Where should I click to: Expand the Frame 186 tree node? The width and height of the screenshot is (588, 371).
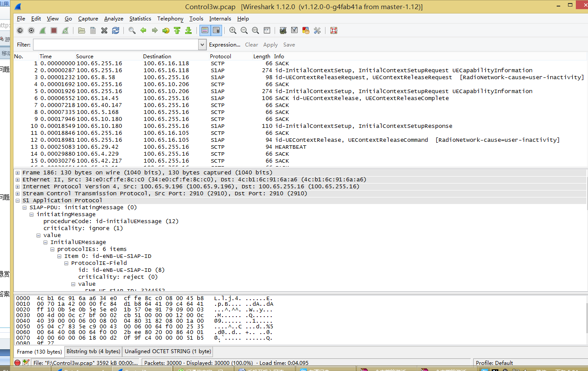[18, 173]
